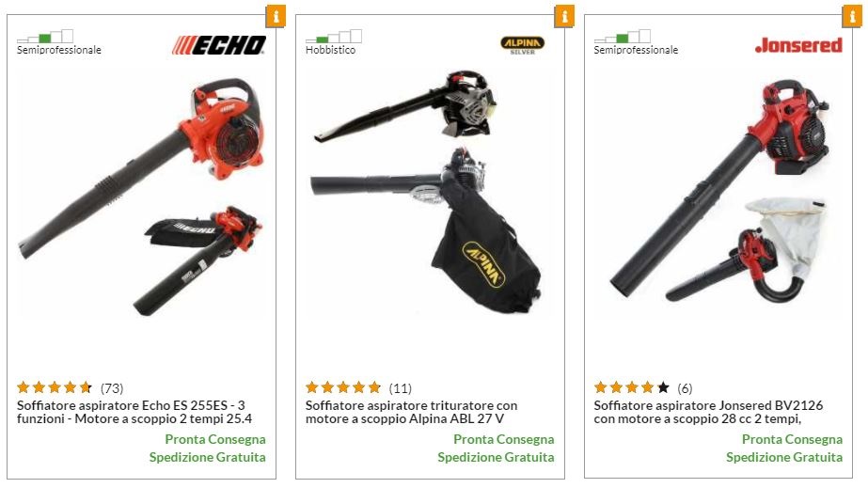
Task: Open Soffiatore aspiratore trituratore Alpina ABL 27 V link
Action: (411, 412)
